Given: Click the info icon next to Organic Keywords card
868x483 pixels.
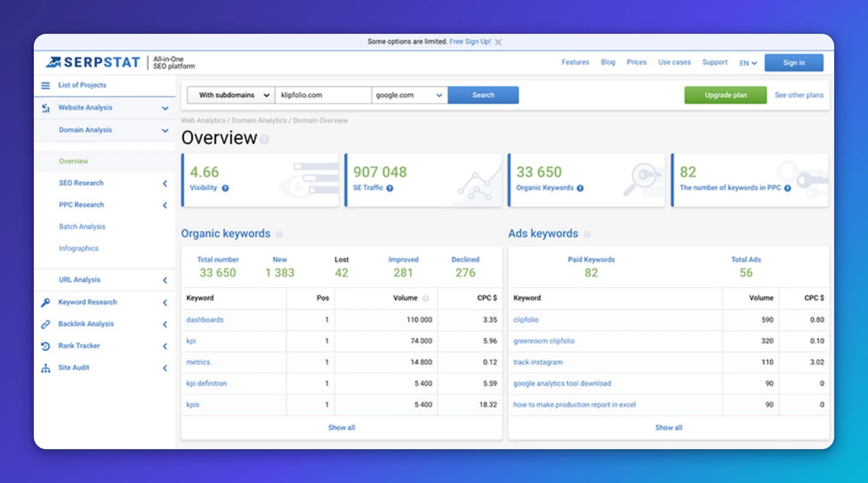Looking at the screenshot, I should (x=580, y=188).
